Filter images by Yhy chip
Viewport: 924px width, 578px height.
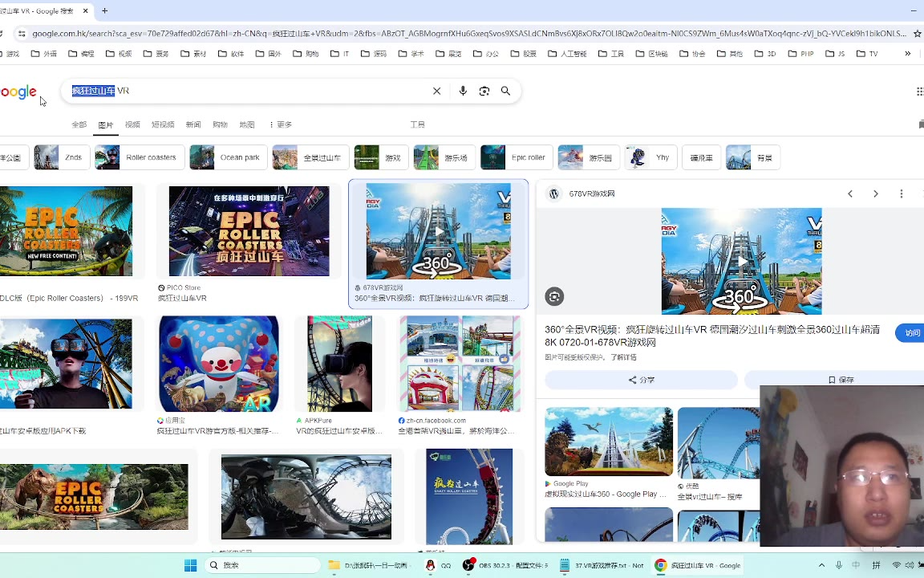coord(651,157)
